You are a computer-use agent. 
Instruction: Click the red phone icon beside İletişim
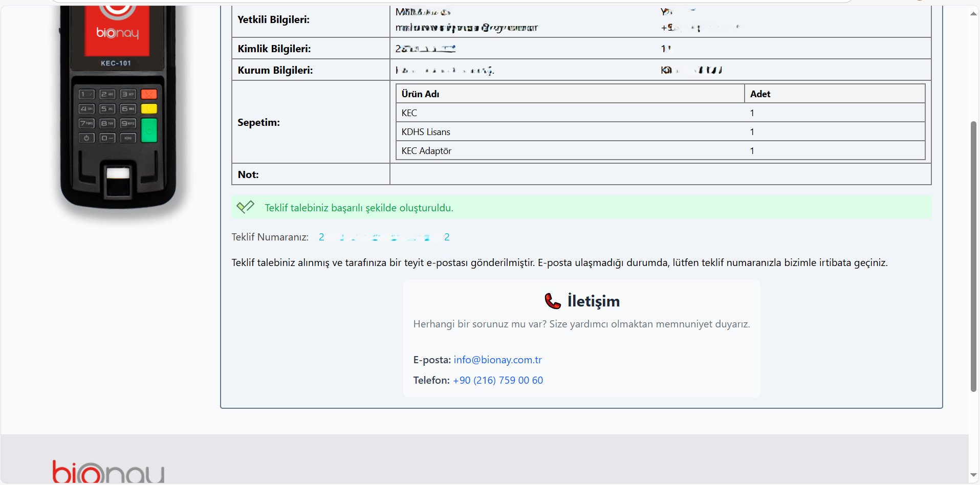[553, 301]
